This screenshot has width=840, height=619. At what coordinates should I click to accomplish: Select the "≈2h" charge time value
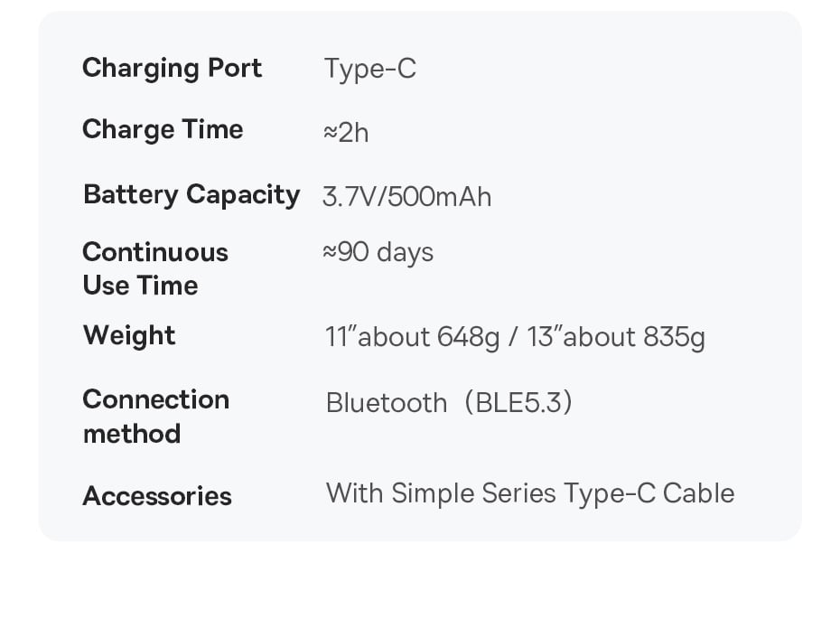pyautogui.click(x=346, y=133)
